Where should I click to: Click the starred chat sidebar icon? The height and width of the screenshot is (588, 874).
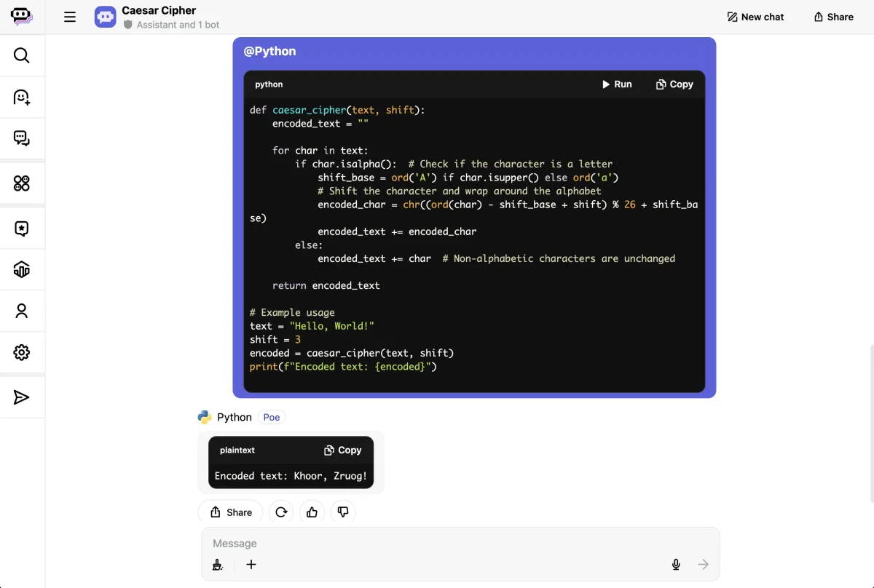point(22,229)
